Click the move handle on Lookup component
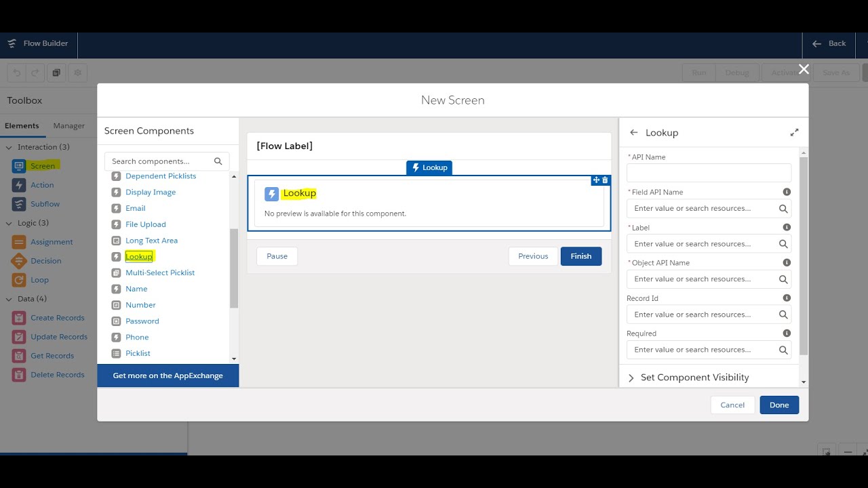Screen dimensions: 868x488 (x=596, y=180)
